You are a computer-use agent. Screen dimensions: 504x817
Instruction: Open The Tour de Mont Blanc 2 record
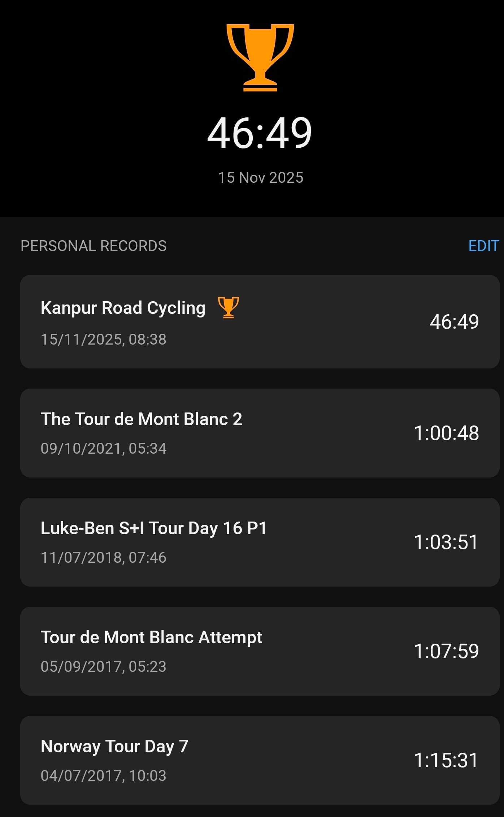point(141,419)
